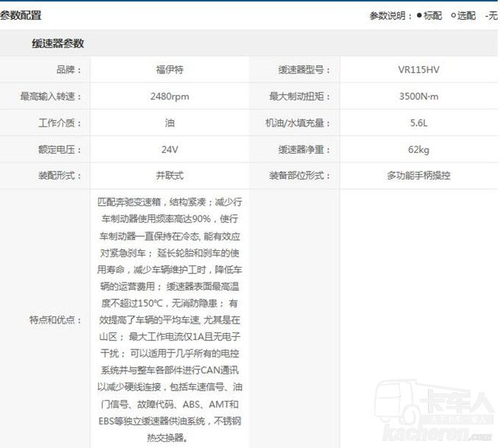The image size is (500, 448).
Task: Click the 参数配置 heading
Action: [x=21, y=15]
